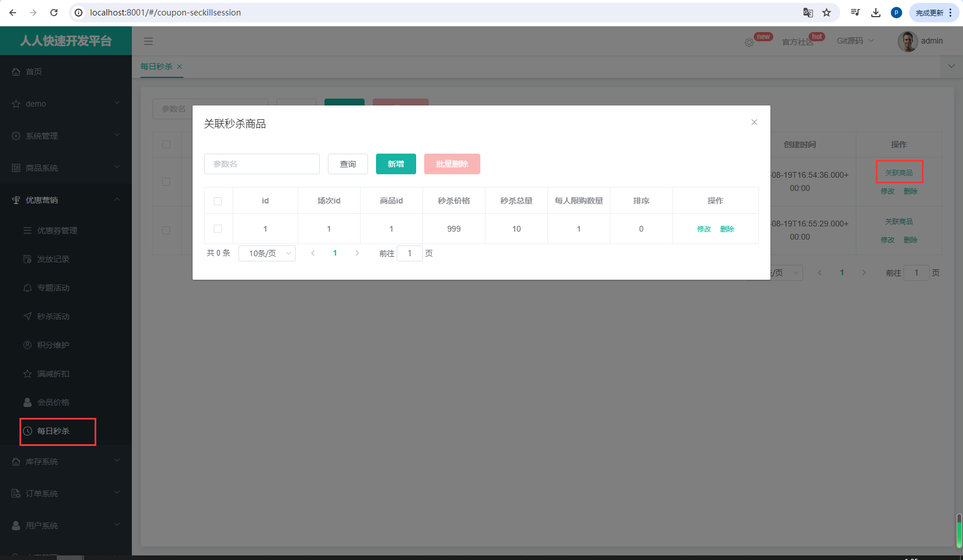963x560 pixels.
Task: Toggle sidebar with hamburger icon
Action: click(148, 41)
